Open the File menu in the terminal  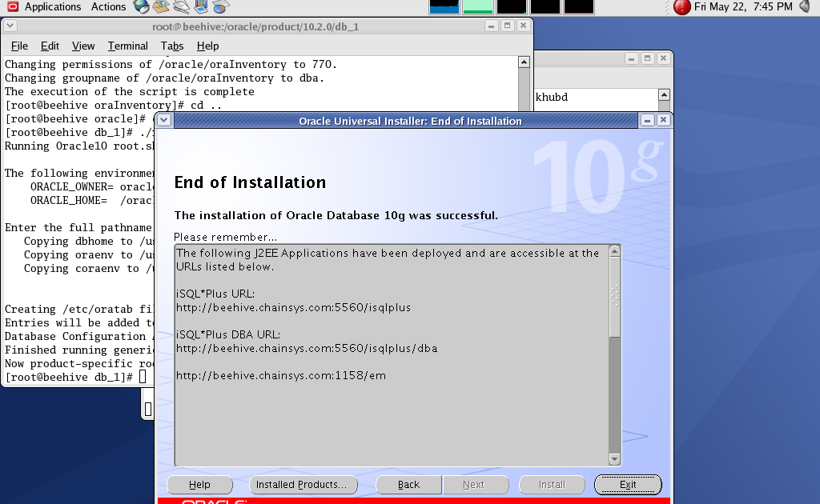point(19,46)
